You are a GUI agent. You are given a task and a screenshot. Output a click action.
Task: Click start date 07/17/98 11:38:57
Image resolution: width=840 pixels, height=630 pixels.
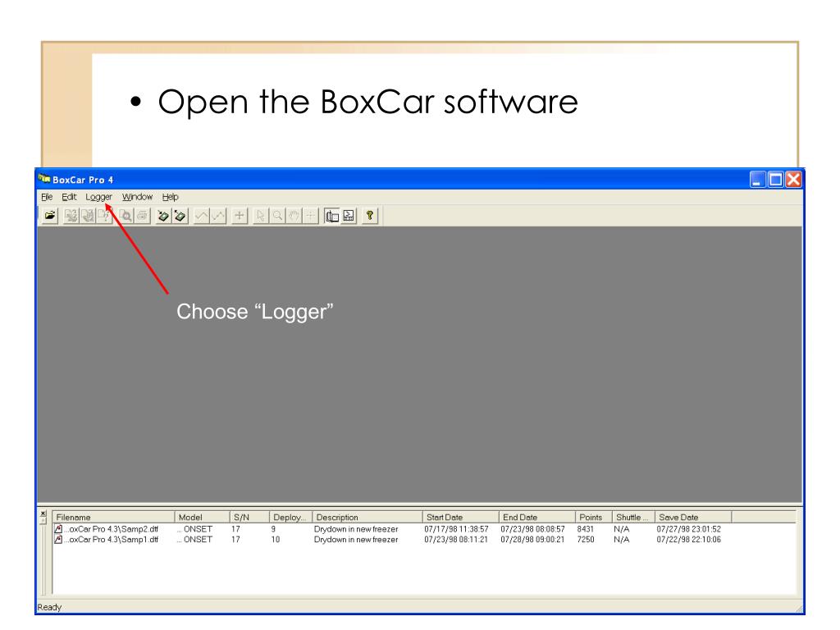point(456,529)
